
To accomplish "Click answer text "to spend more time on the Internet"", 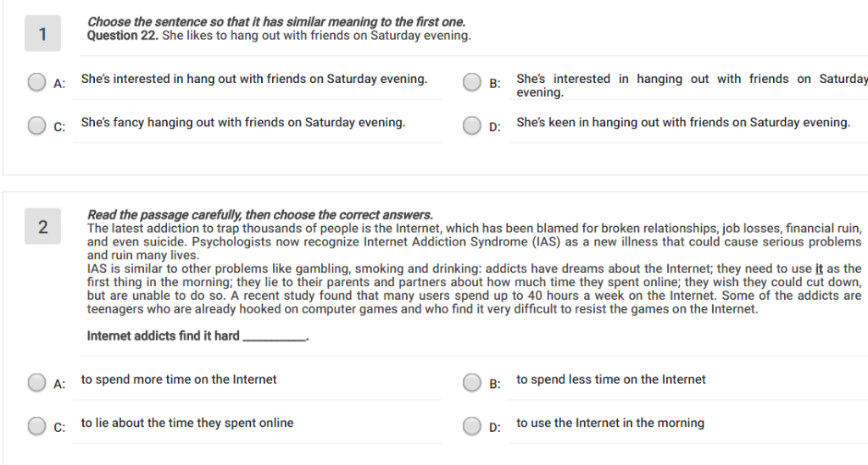I will (x=179, y=379).
